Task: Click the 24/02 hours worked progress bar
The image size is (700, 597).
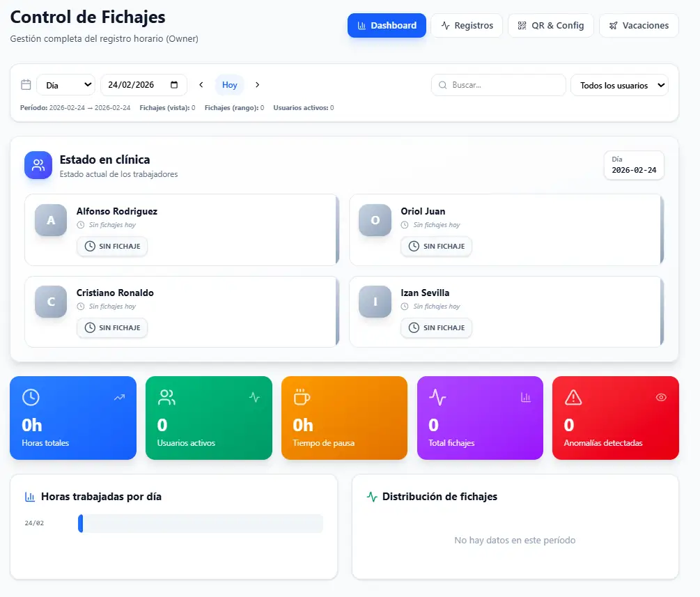Action: [x=200, y=523]
